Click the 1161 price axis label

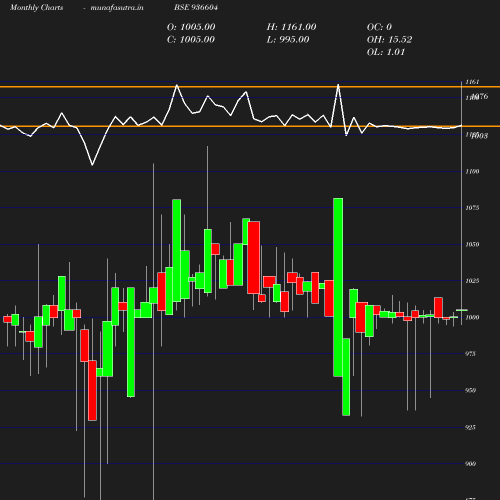tap(472, 82)
